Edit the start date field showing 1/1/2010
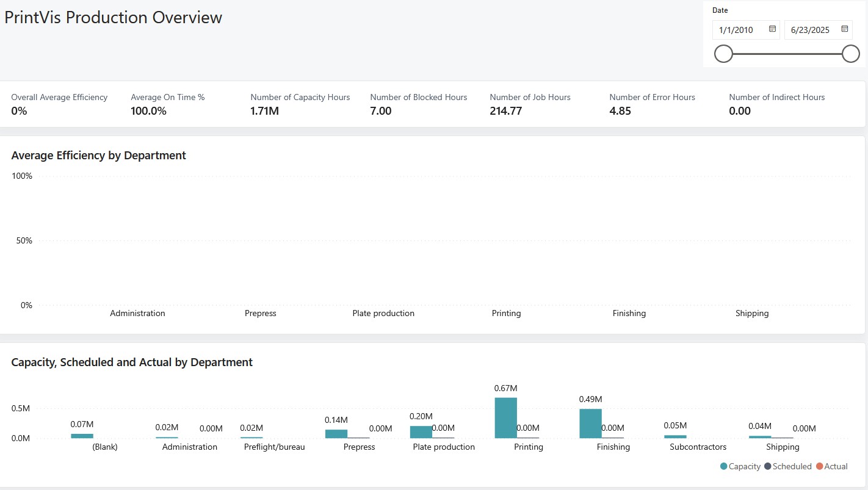The image size is (868, 490). (x=746, y=30)
